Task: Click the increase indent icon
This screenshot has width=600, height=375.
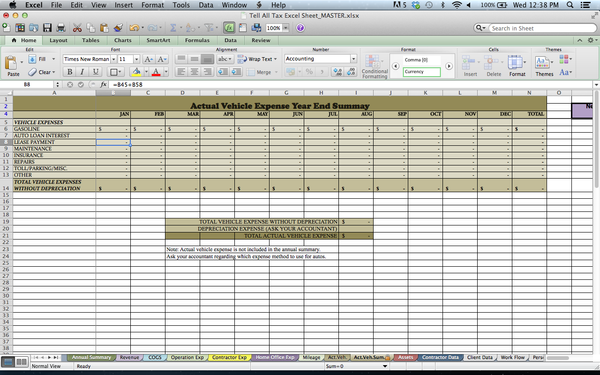Action: pos(236,72)
